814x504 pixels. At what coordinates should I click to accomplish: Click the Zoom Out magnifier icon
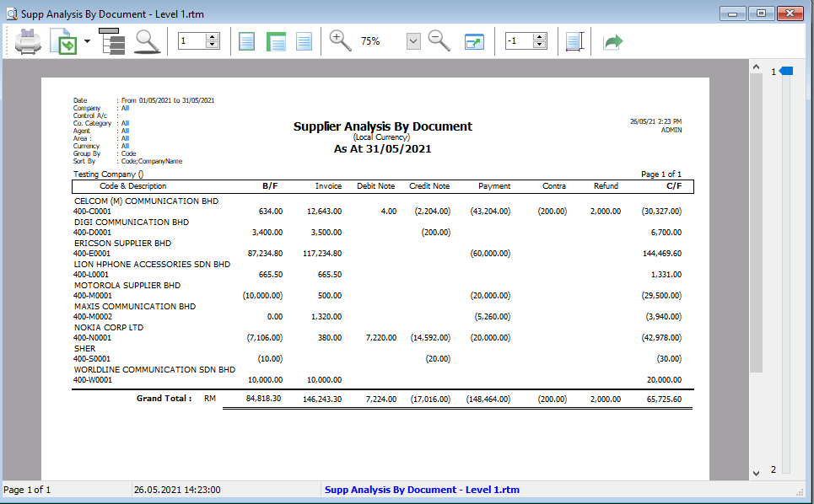coord(439,40)
